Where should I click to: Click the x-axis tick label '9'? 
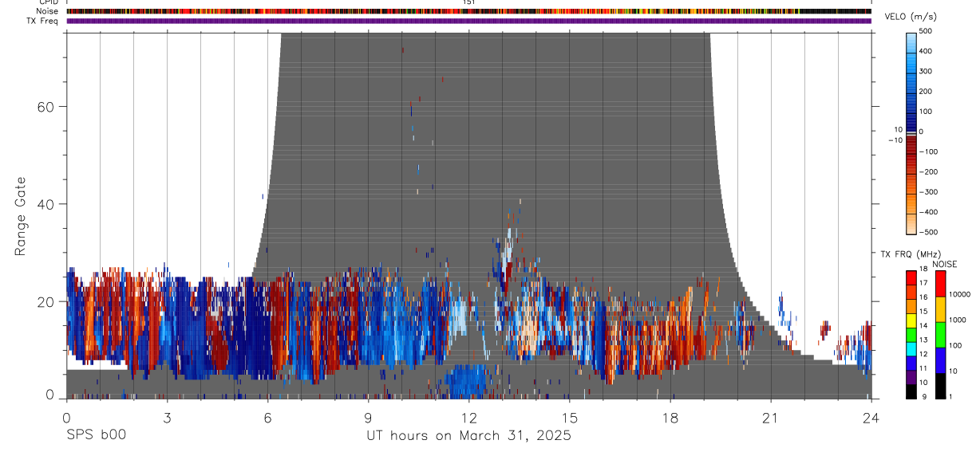pyautogui.click(x=368, y=417)
